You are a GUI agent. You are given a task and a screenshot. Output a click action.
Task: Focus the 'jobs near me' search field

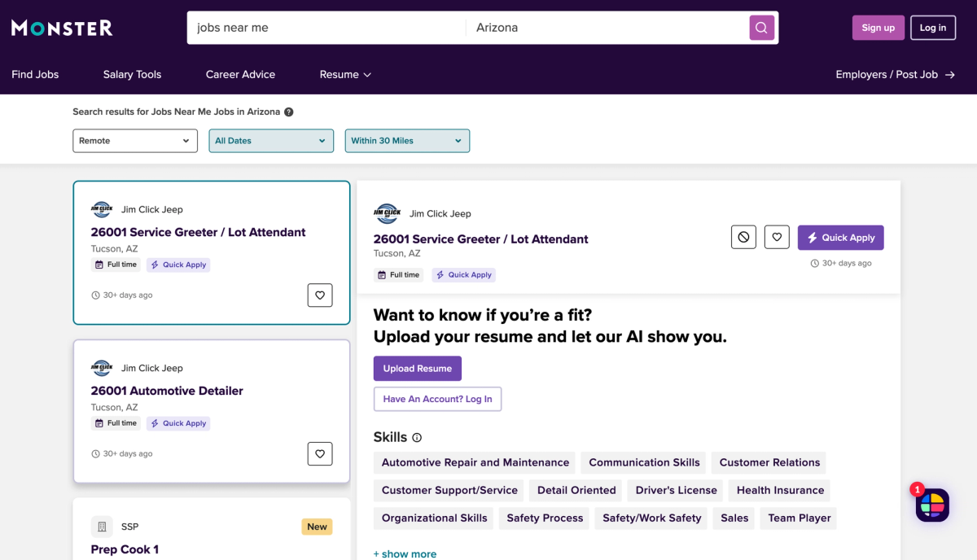[x=326, y=28]
